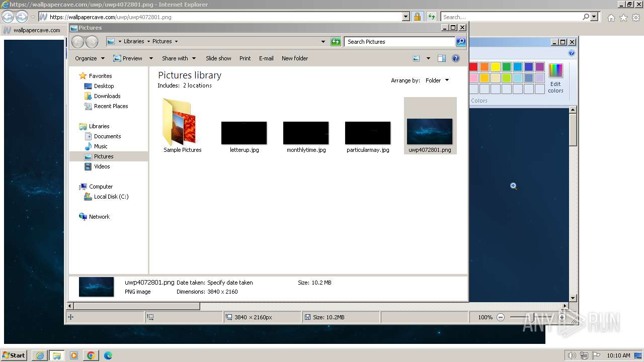Click the Search Pictures input field
This screenshot has height=362, width=644.
[x=399, y=42]
